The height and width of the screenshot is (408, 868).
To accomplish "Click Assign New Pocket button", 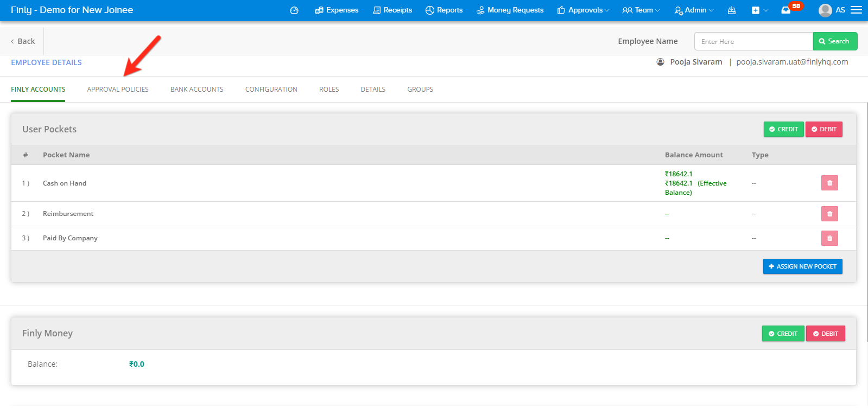I will pos(802,266).
